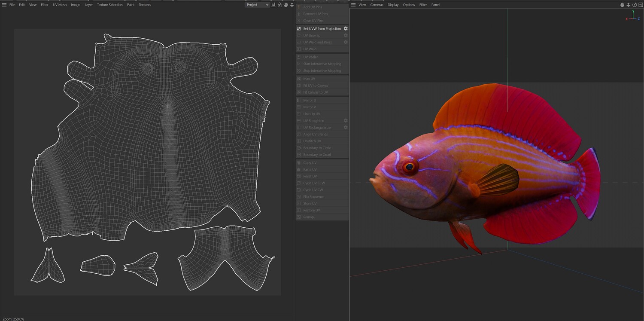Open the 3D viewport hamburger menu

[x=353, y=5]
